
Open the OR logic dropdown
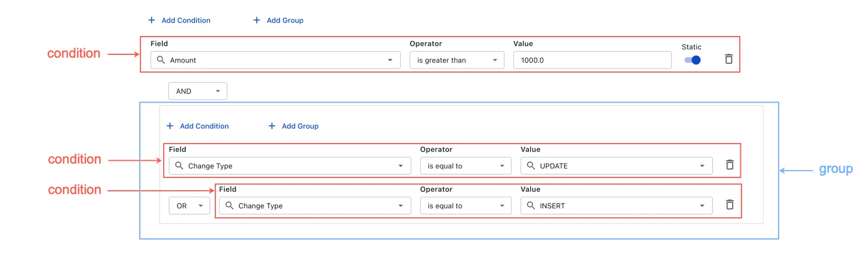point(189,206)
